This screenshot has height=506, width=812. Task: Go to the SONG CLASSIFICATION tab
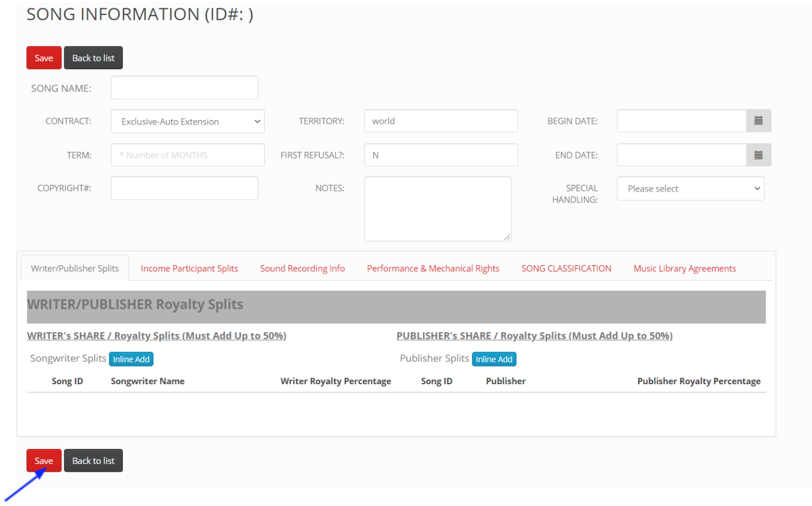click(x=566, y=269)
